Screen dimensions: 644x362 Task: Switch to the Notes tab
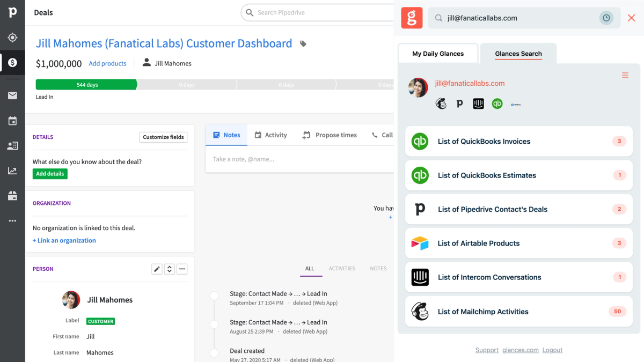click(x=226, y=135)
